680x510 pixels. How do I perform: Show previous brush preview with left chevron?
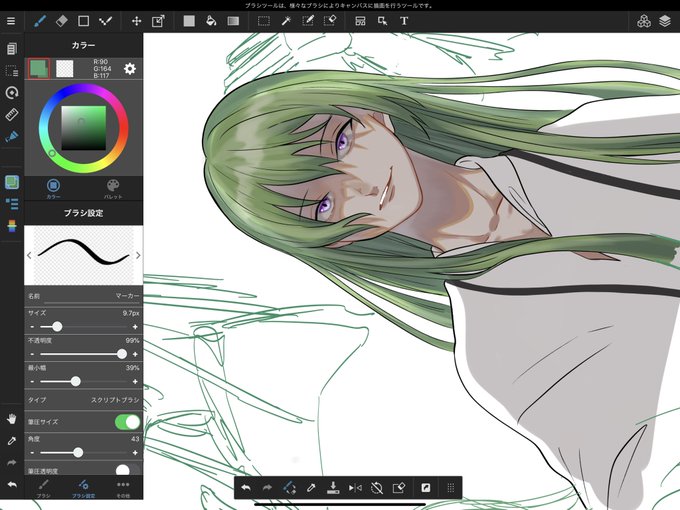pos(29,255)
